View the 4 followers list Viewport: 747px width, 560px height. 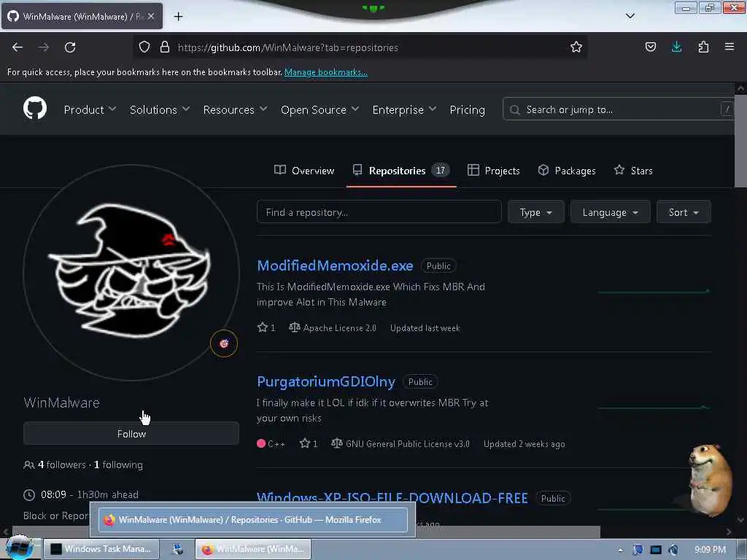[x=61, y=464]
